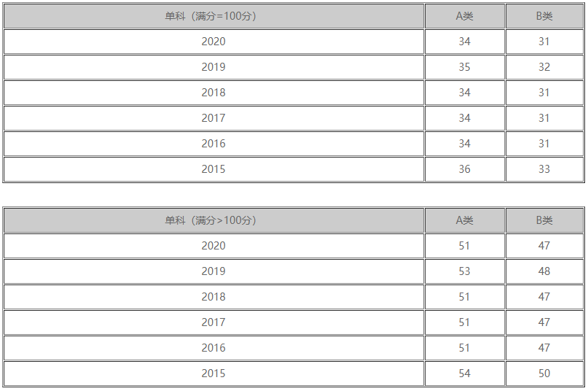Image resolution: width=588 pixels, height=391 pixels.
Task: Click the 单科（满分=100分）header cell
Action: coord(213,16)
